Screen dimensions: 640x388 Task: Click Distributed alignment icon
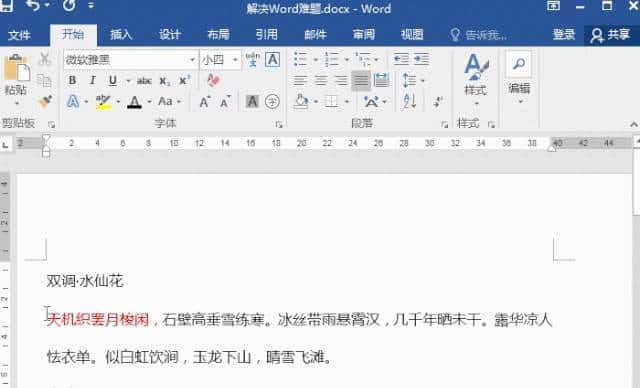(x=381, y=80)
